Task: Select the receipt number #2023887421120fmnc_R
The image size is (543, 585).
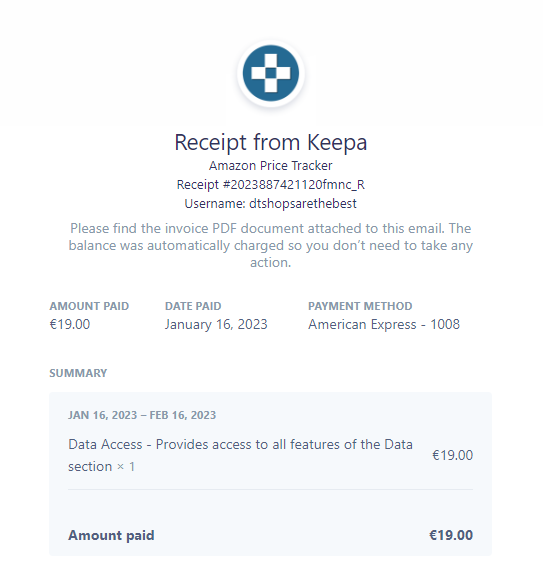Action: (x=294, y=185)
